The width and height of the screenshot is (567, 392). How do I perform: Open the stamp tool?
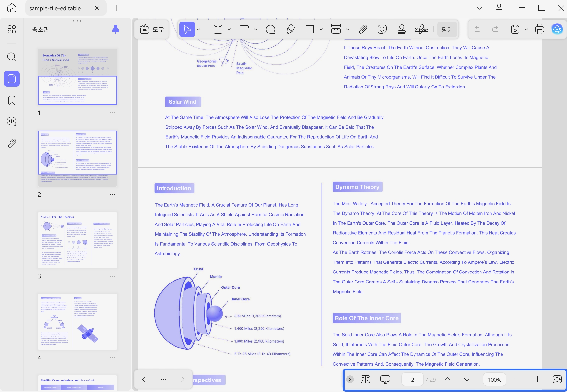coord(402,30)
